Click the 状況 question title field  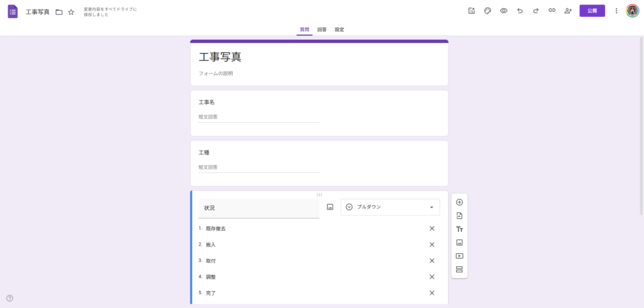(x=258, y=208)
